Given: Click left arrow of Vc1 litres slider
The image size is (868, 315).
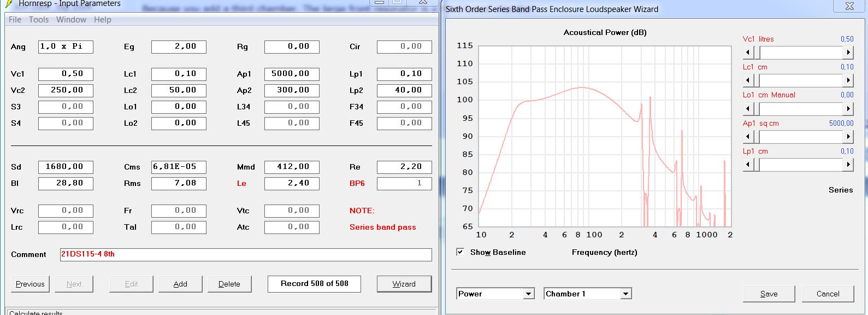Looking at the screenshot, I should [748, 52].
